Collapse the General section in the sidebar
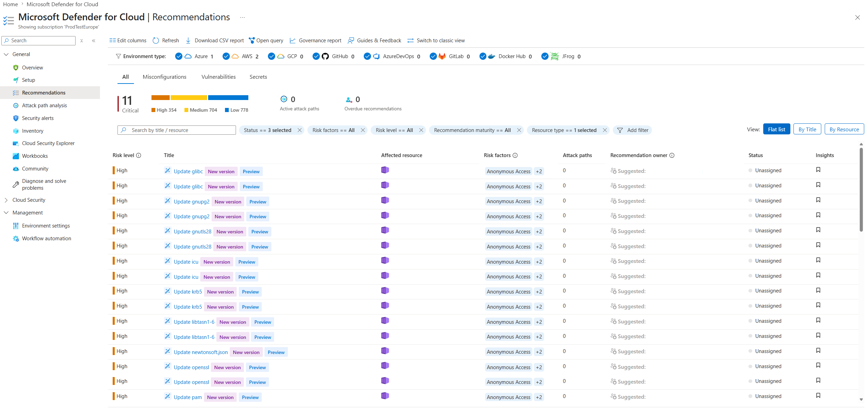 [6, 54]
